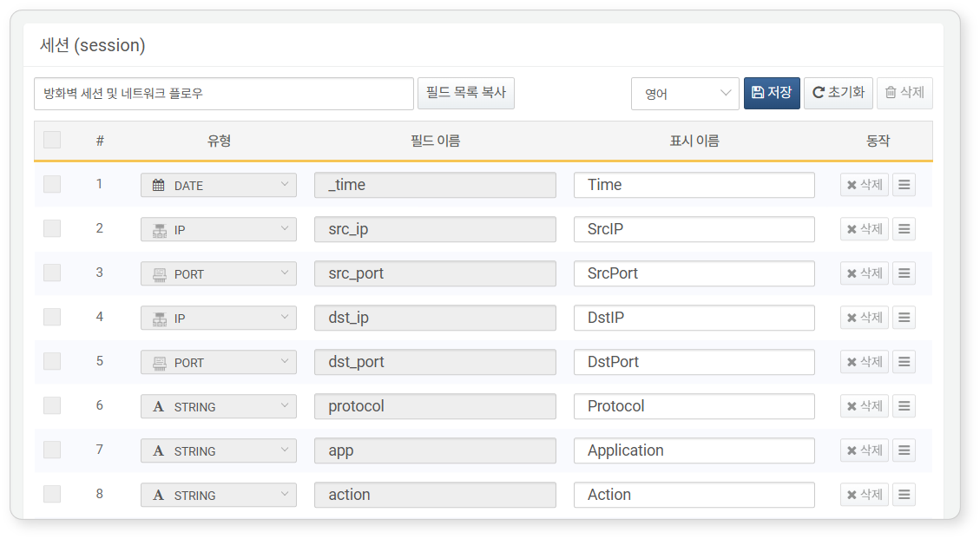980x539 pixels.
Task: Check the checkbox for row 3 src_port
Action: pyautogui.click(x=52, y=273)
